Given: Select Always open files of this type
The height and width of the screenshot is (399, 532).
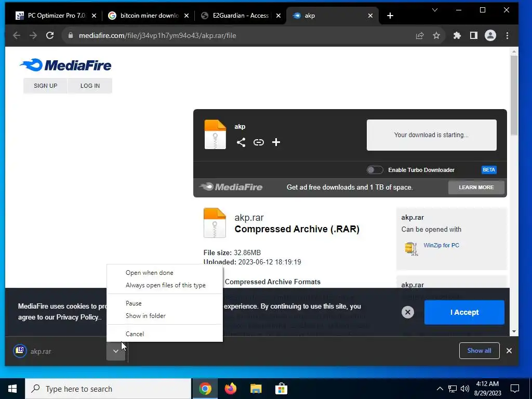Looking at the screenshot, I should (165, 285).
